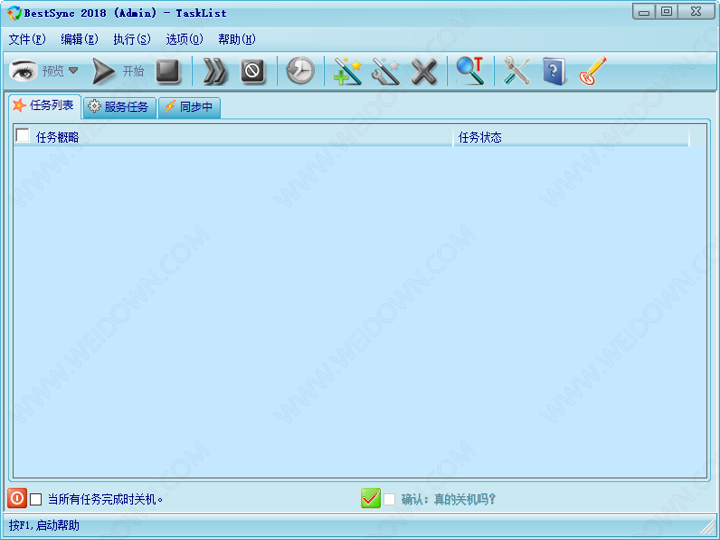The height and width of the screenshot is (540, 720).
Task: Minimize the BestSync window
Action: [644, 12]
